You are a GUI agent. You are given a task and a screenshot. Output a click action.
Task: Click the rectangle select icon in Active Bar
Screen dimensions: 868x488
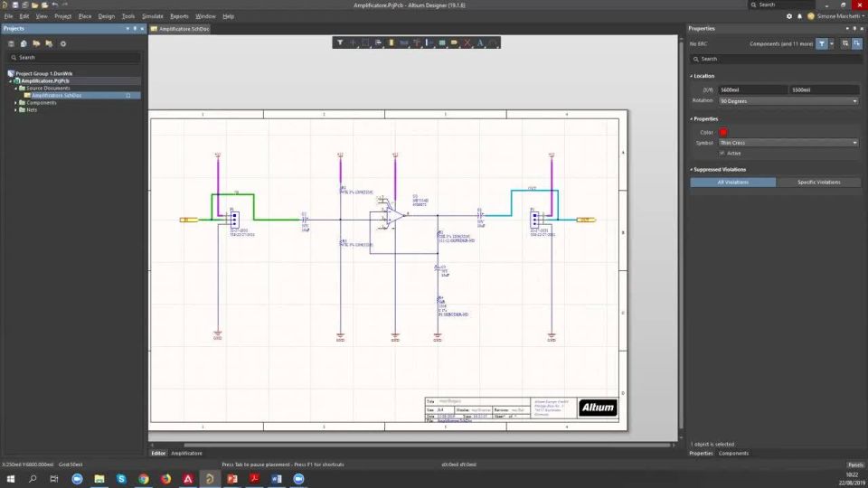coord(365,42)
